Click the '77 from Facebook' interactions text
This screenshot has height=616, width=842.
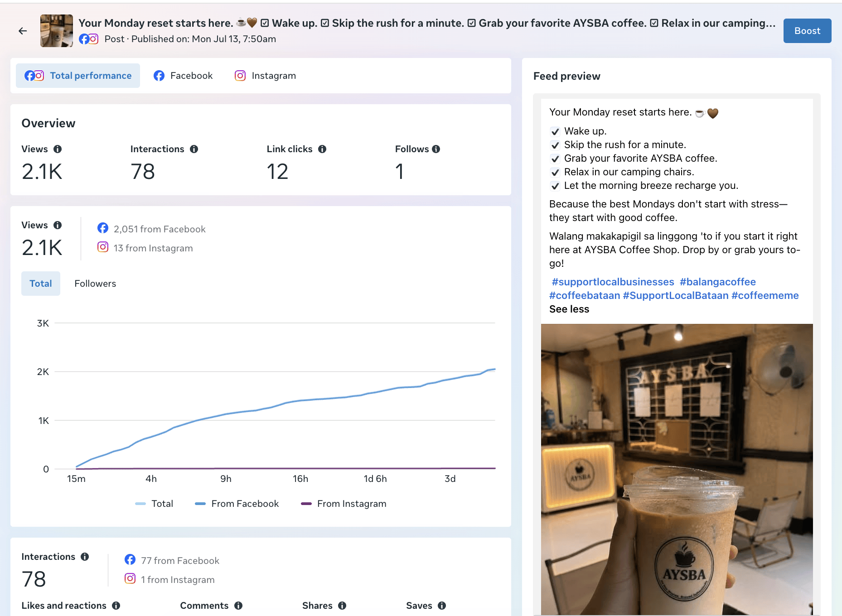tap(180, 561)
